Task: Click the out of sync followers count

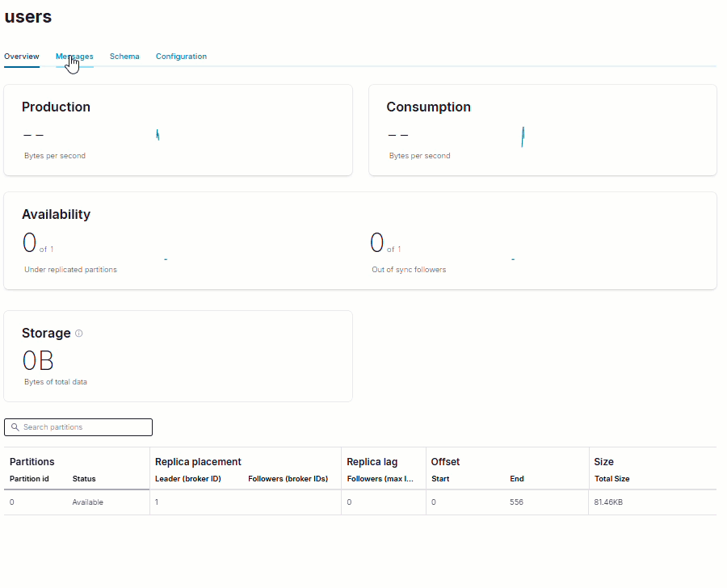Action: click(x=377, y=243)
